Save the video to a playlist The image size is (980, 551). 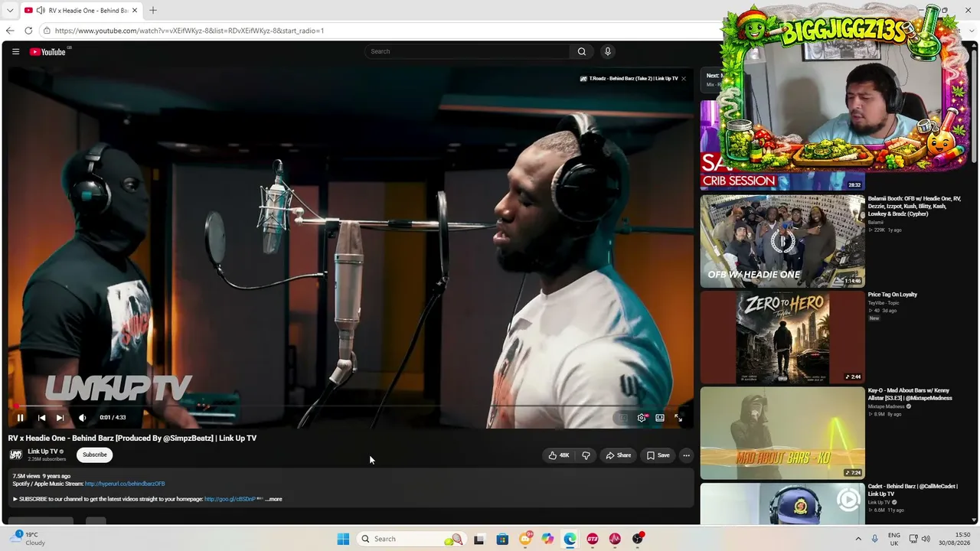(x=658, y=455)
